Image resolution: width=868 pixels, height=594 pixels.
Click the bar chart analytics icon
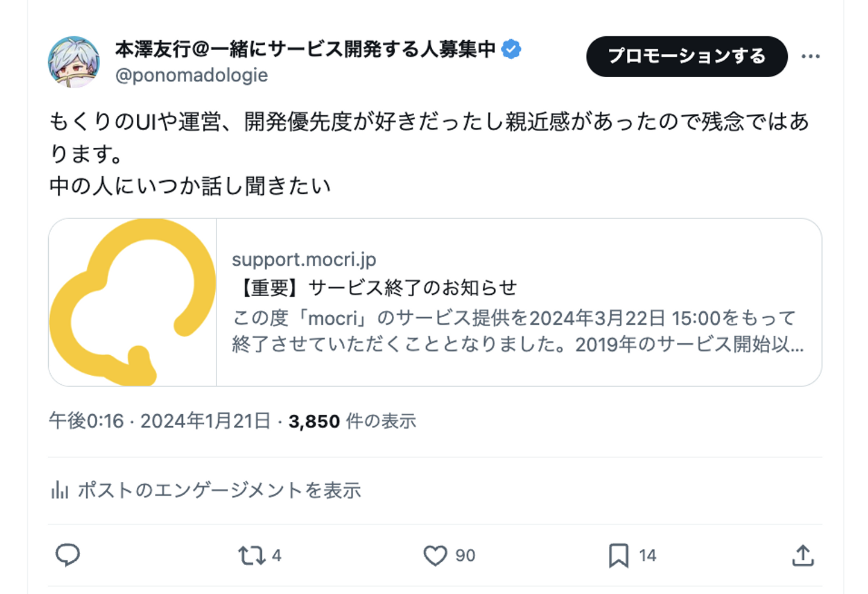(x=59, y=490)
